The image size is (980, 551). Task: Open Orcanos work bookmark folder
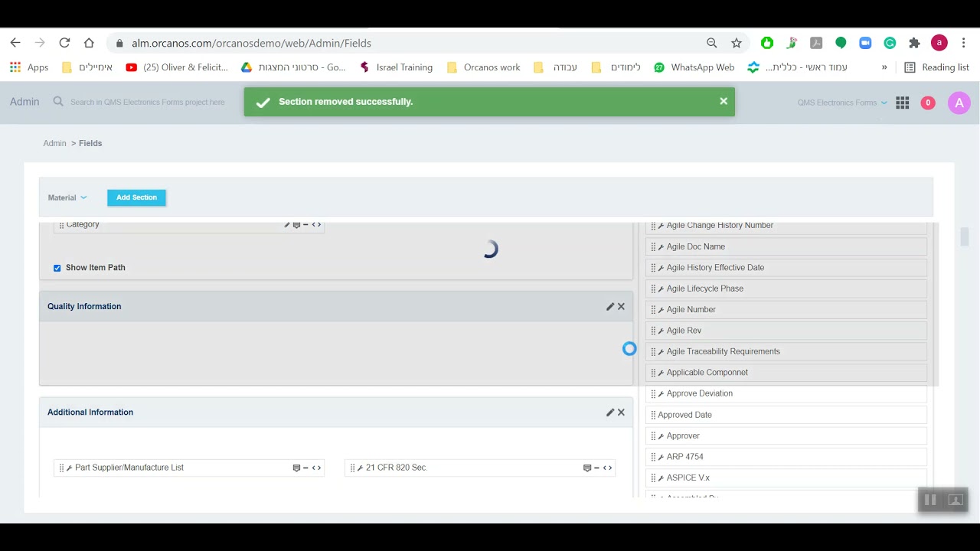pyautogui.click(x=484, y=67)
